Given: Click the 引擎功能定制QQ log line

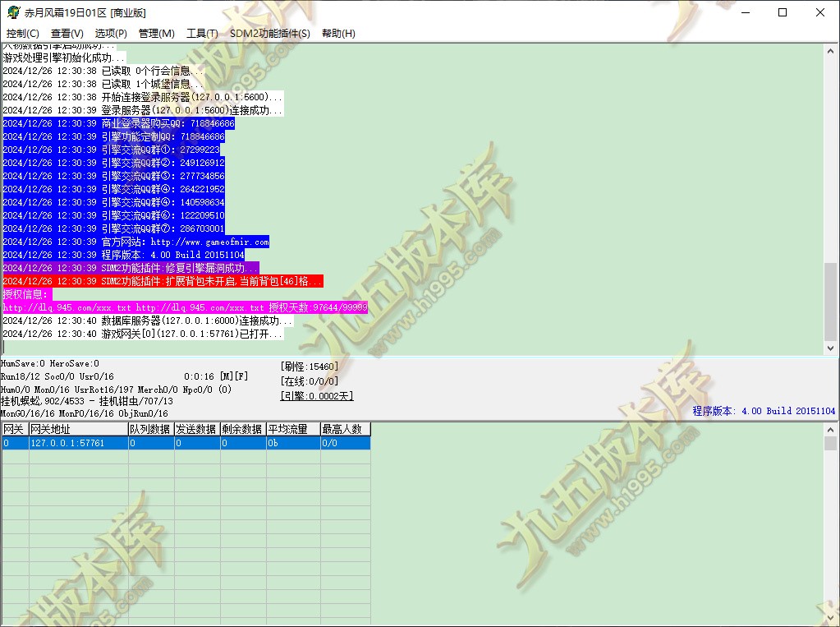Looking at the screenshot, I should 113,136.
